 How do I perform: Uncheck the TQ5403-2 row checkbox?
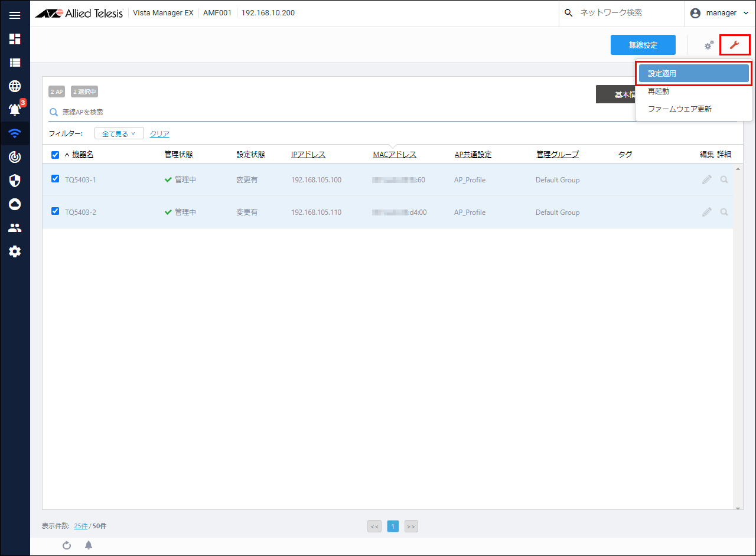click(56, 211)
